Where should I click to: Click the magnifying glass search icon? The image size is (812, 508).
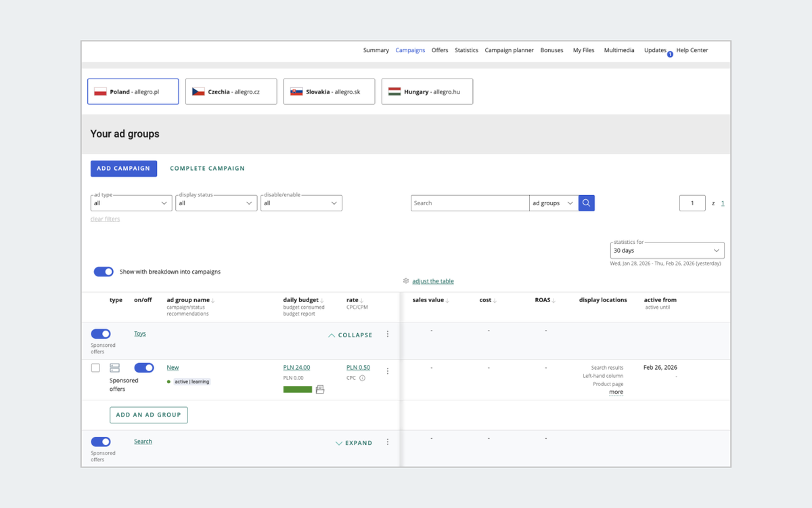coord(586,203)
